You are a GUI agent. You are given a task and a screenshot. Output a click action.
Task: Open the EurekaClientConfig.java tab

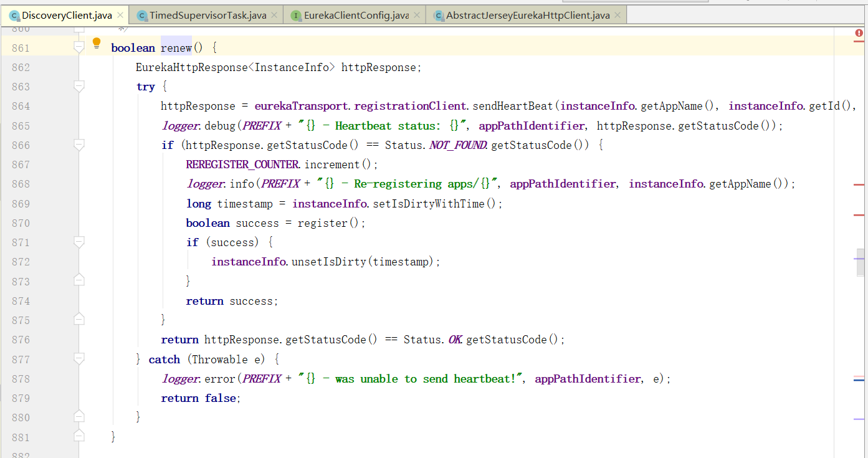[356, 16]
